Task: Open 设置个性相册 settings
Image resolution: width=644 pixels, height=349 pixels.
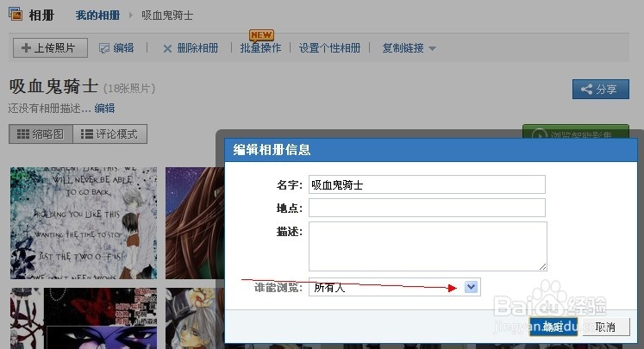Action: coord(330,48)
